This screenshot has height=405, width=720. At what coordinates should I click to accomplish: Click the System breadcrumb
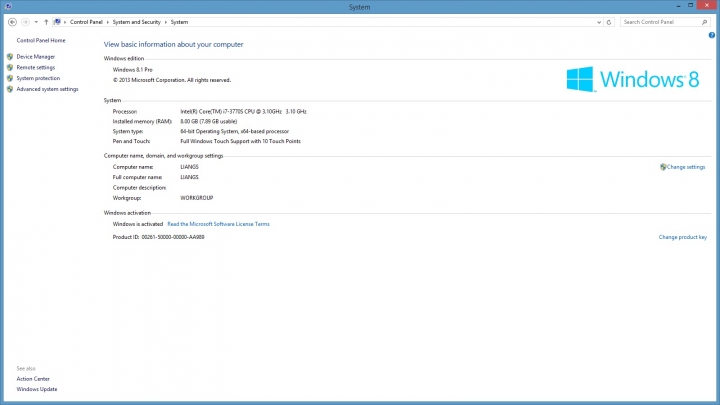coord(179,22)
